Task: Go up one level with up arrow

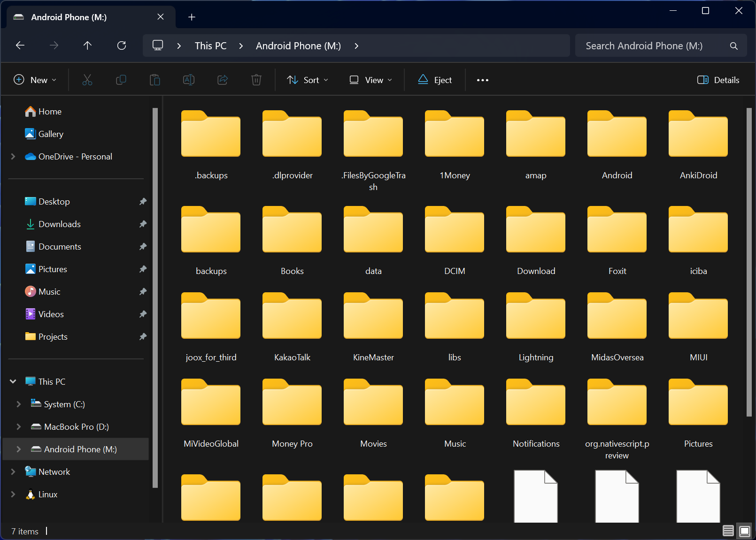Action: tap(87, 46)
